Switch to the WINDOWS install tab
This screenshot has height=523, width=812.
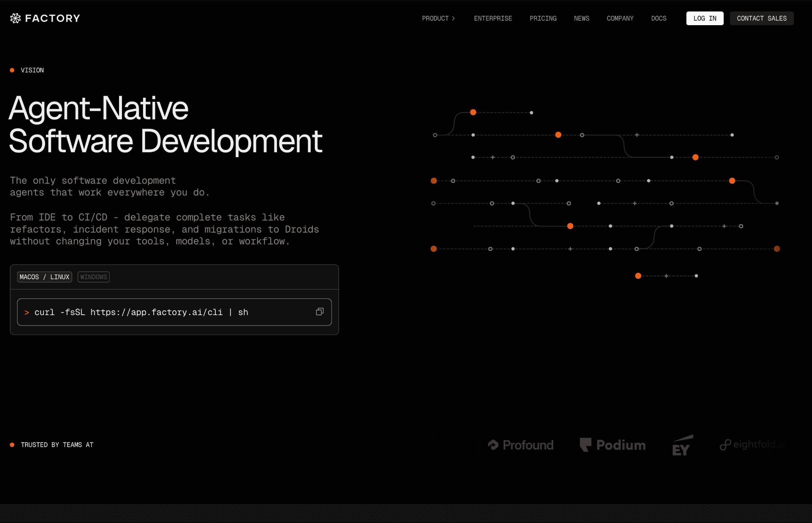(93, 277)
